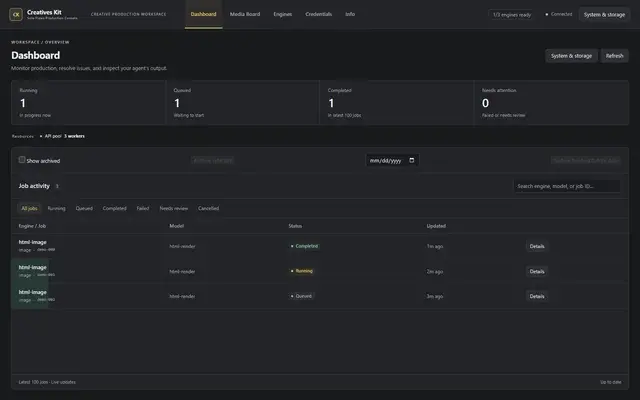Select the Needs attention stat card
This screenshot has height=400, width=640.
point(551,102)
